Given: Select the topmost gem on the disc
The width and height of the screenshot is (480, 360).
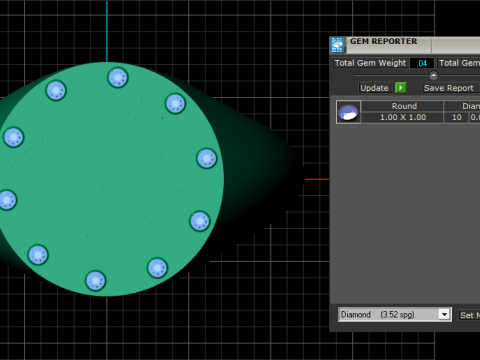Looking at the screenshot, I should (118, 78).
